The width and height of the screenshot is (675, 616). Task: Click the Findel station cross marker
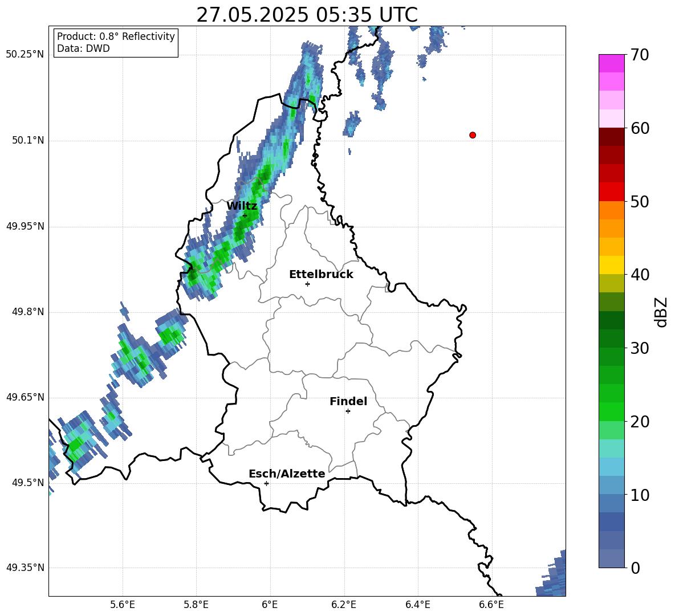pyautogui.click(x=348, y=411)
